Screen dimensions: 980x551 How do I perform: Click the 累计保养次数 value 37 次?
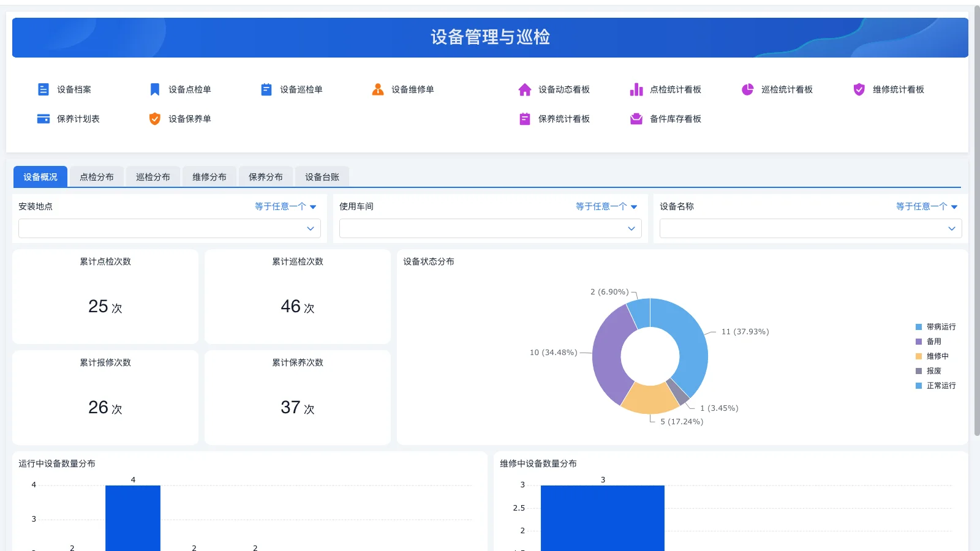pos(298,407)
